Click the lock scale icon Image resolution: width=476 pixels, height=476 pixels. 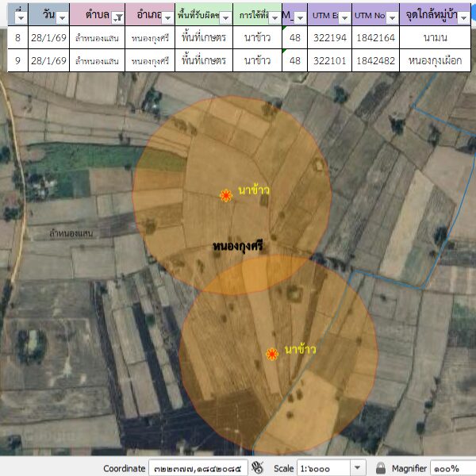[x=381, y=468]
